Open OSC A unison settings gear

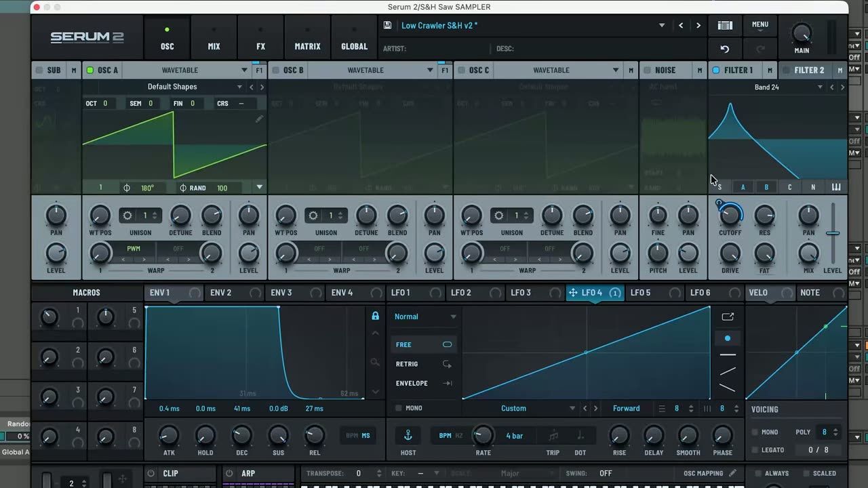point(127,216)
